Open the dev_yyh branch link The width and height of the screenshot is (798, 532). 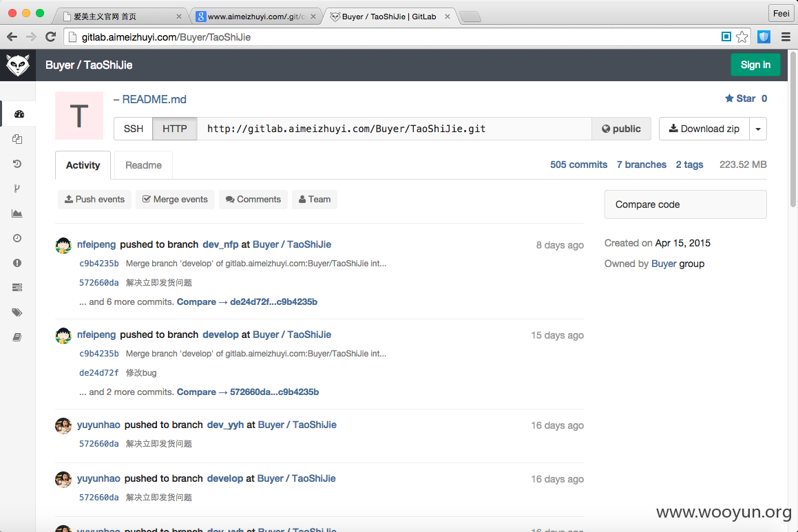coord(225,425)
